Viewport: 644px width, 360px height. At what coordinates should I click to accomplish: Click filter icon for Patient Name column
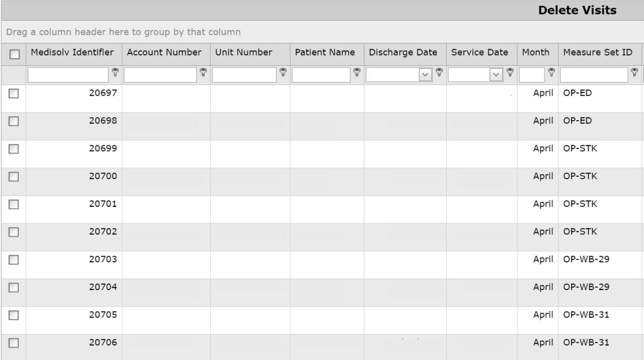[x=357, y=72]
